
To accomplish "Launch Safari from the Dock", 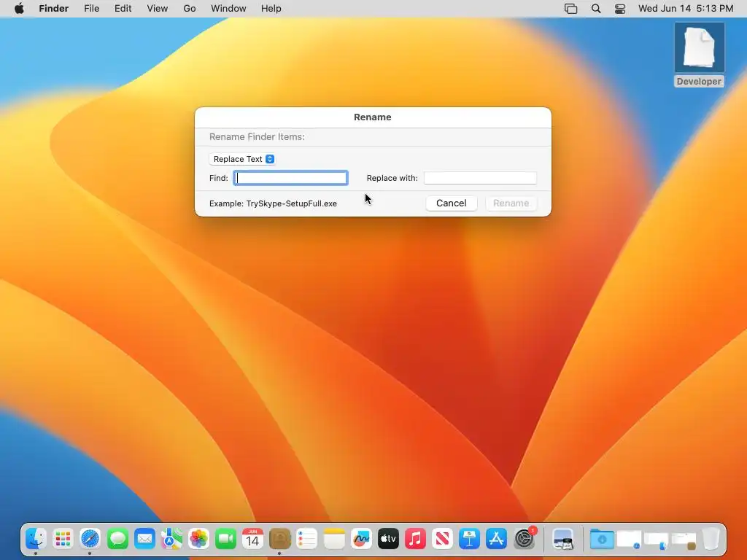I will pos(90,539).
